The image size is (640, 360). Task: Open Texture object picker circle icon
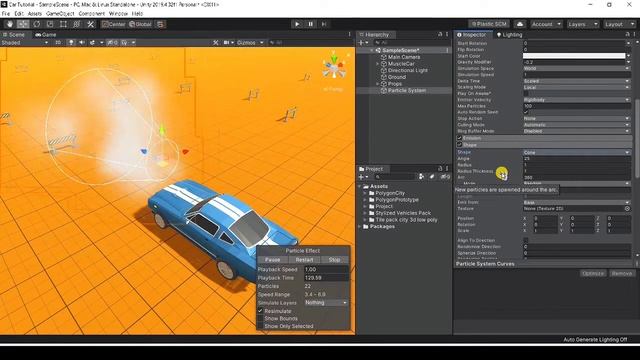point(627,209)
